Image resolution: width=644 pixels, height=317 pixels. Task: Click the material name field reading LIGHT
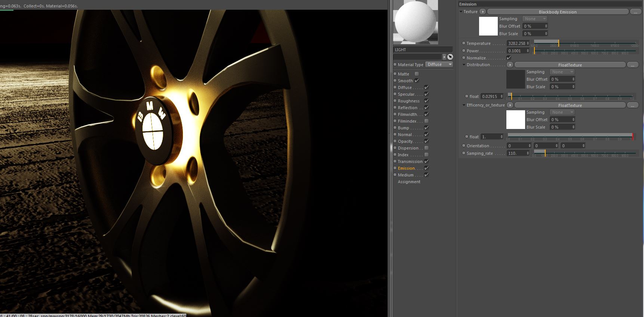point(423,50)
